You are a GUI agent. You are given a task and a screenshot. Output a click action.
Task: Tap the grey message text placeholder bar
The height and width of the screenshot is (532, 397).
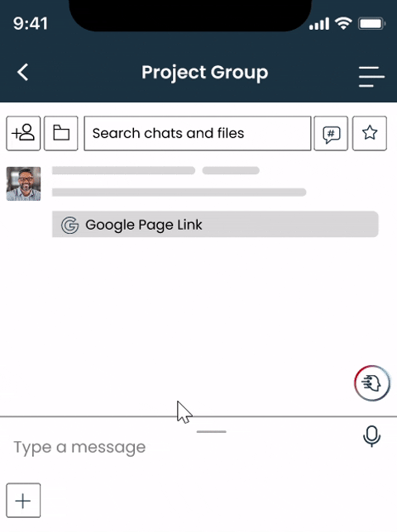click(x=179, y=192)
